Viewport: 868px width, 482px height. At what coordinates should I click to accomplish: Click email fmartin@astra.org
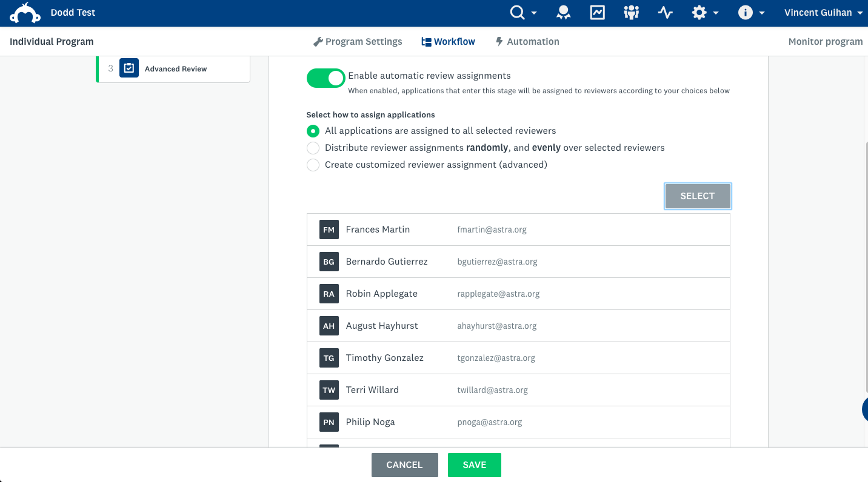[492, 230]
